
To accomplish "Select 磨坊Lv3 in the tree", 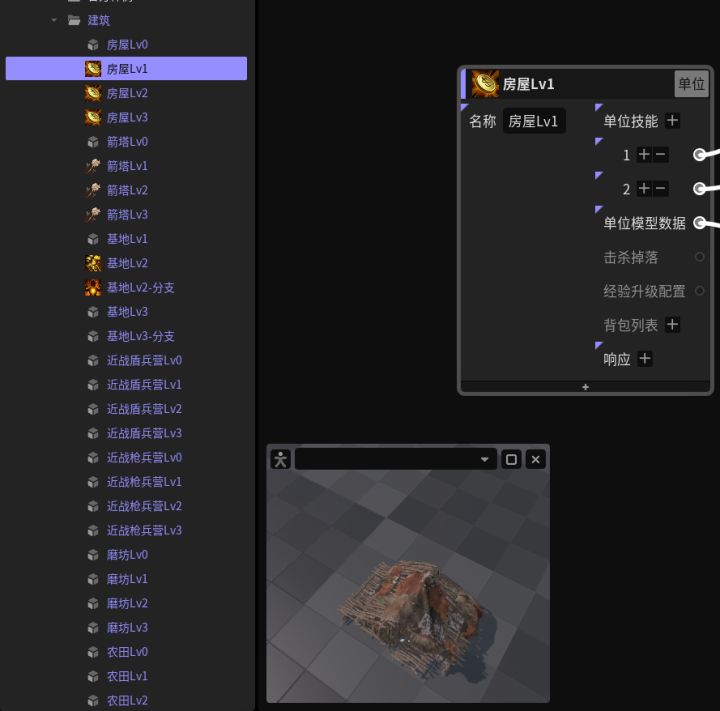I will (127, 627).
